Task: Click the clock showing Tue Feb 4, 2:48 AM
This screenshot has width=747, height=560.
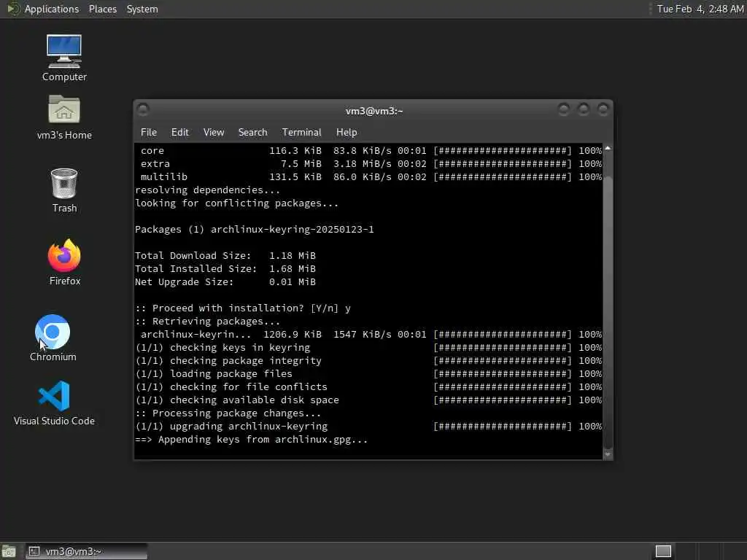Action: (700, 9)
